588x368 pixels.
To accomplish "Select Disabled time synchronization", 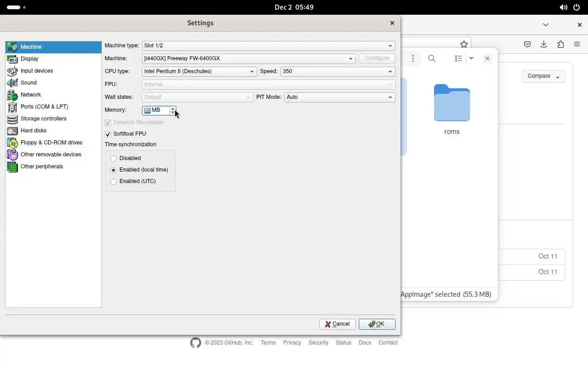I will tap(113, 159).
